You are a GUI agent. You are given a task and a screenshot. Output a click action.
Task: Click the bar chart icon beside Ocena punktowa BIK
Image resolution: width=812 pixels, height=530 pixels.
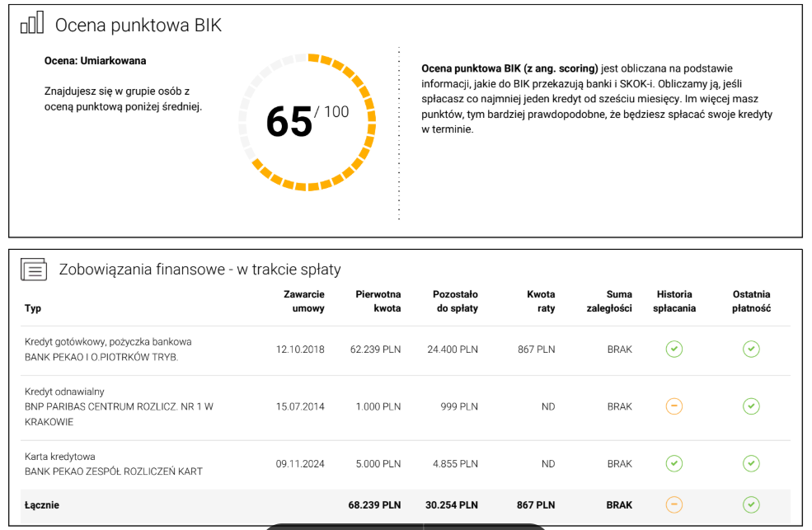[32, 23]
